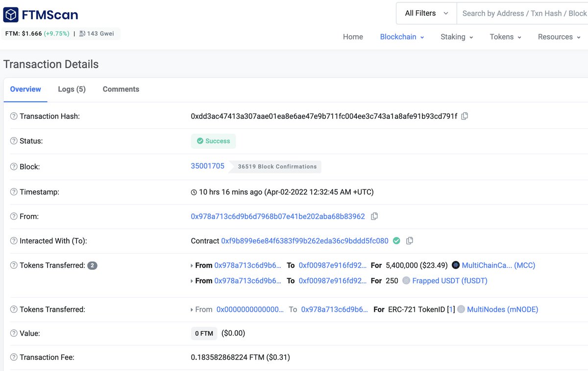
Task: Open the All Filters dropdown
Action: [x=425, y=13]
